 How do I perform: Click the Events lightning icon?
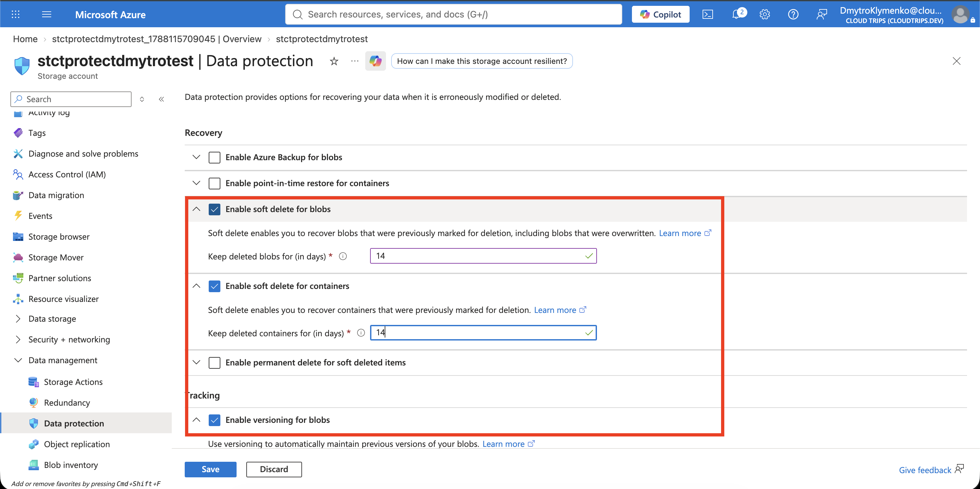(x=18, y=216)
